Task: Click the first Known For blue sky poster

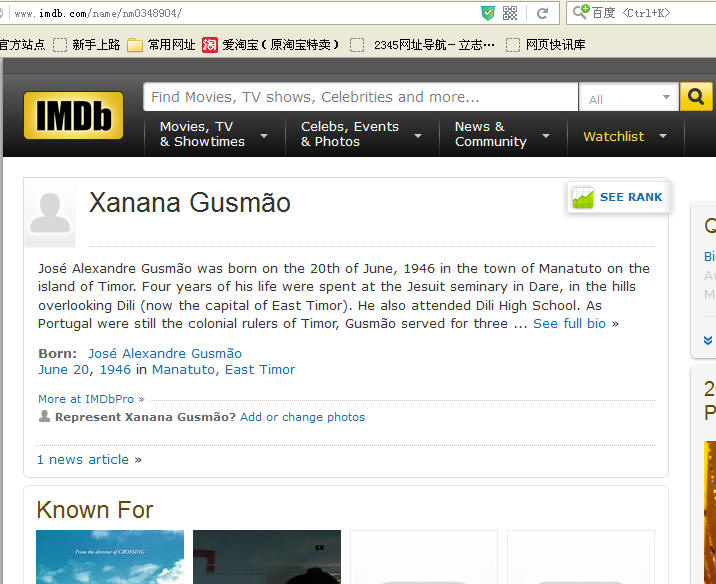Action: (x=110, y=557)
